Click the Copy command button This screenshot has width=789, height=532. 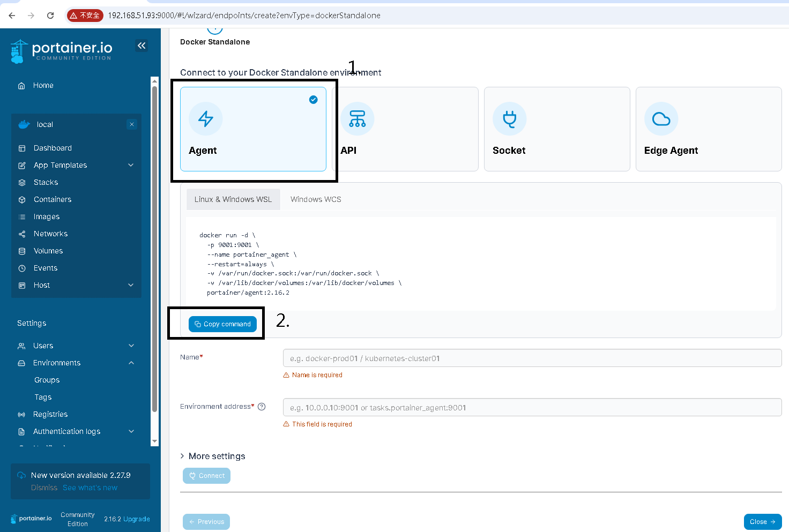tap(222, 324)
